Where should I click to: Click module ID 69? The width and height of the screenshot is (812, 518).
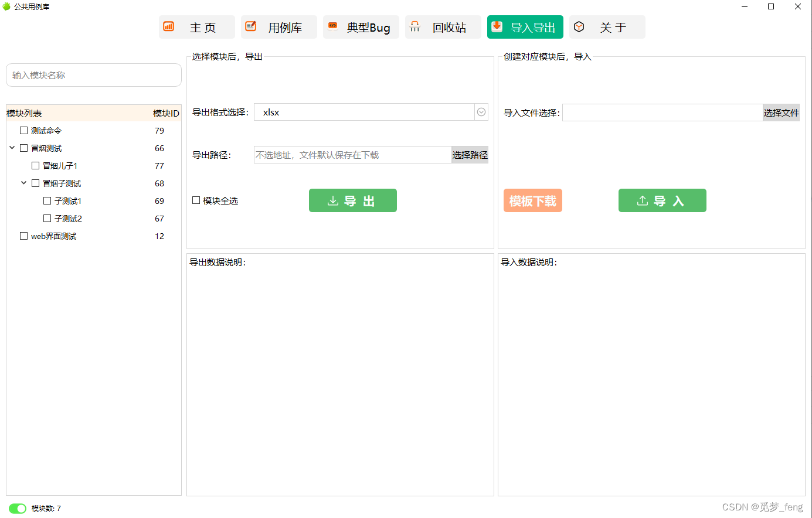(x=159, y=201)
